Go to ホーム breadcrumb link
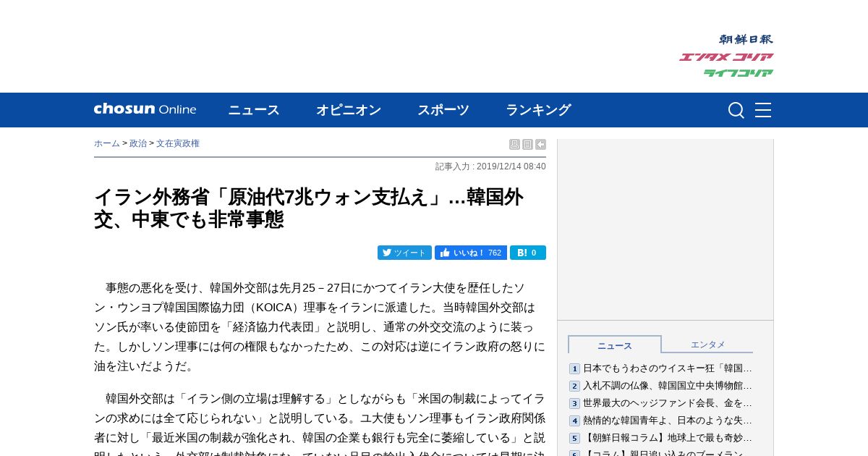The height and width of the screenshot is (456, 868). pyautogui.click(x=107, y=143)
